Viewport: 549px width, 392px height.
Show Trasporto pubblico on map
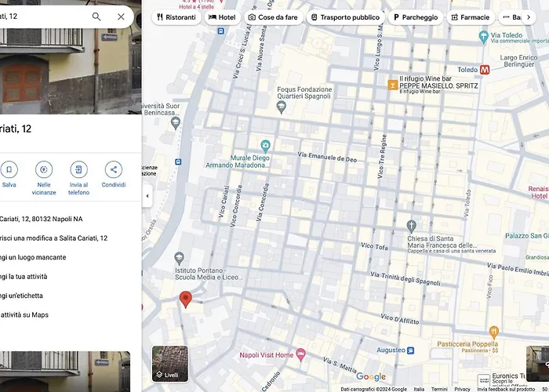pyautogui.click(x=345, y=17)
